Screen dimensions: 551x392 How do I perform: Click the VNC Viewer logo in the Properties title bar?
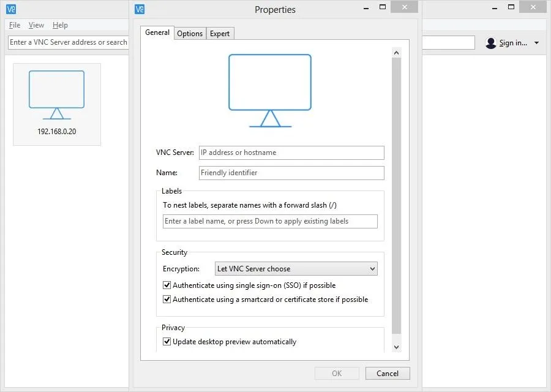click(140, 9)
